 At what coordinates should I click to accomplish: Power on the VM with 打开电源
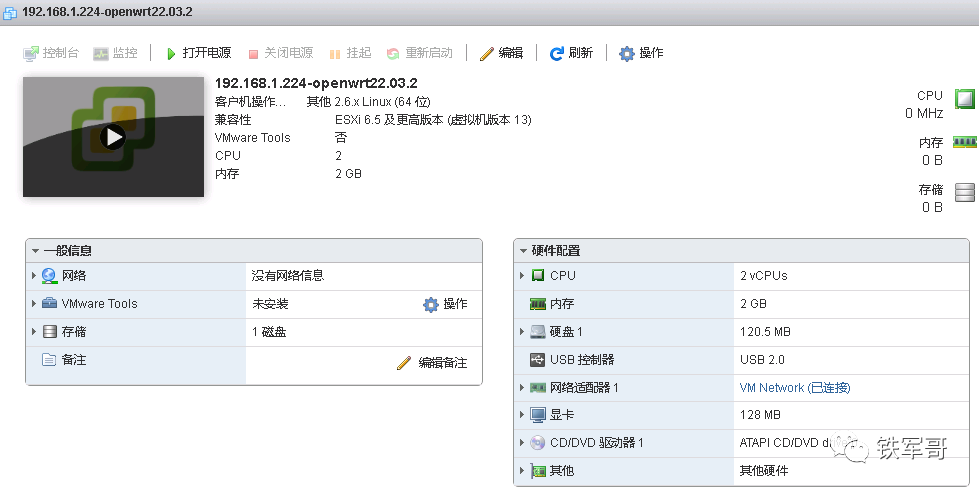point(199,53)
